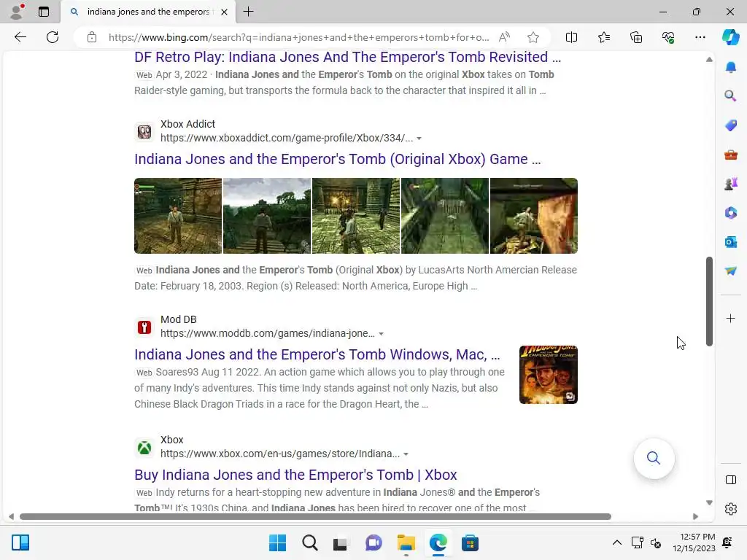747x560 pixels.
Task: Open notifications bell in sidebar
Action: click(730, 67)
